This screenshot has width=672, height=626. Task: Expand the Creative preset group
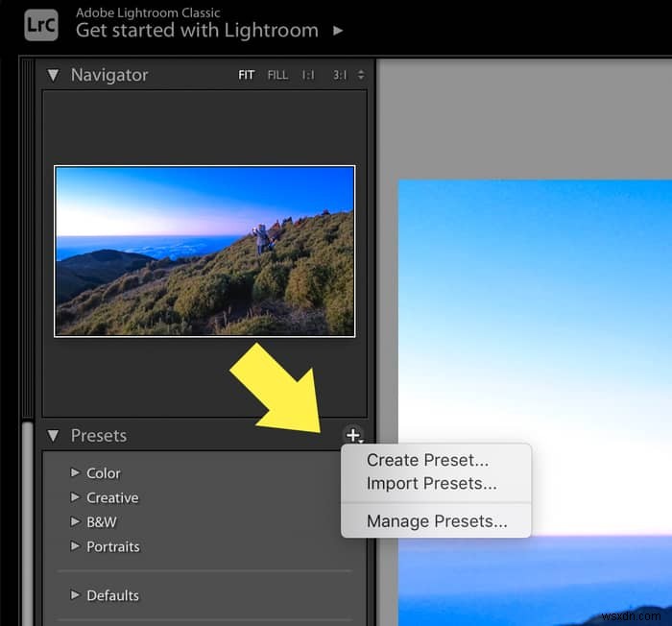pos(75,497)
